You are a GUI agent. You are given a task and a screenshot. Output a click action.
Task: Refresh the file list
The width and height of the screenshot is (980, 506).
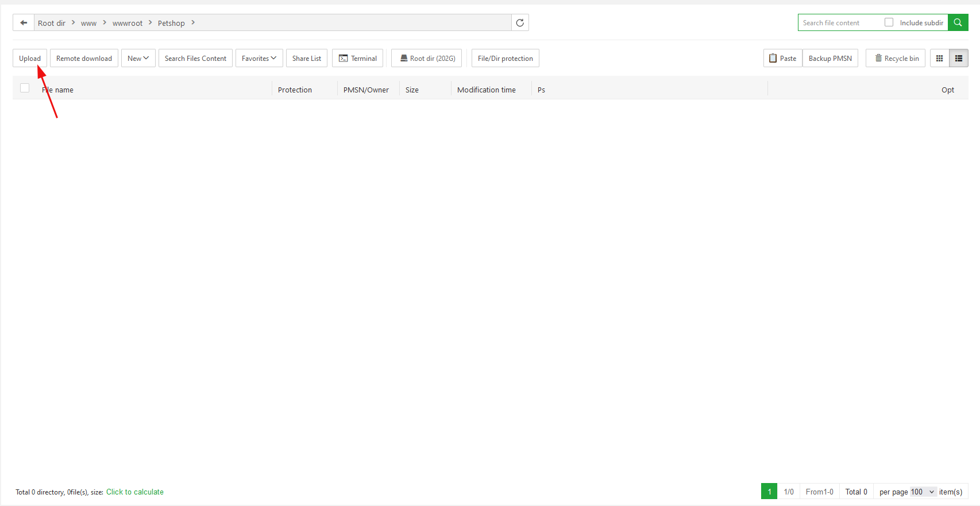pyautogui.click(x=520, y=23)
